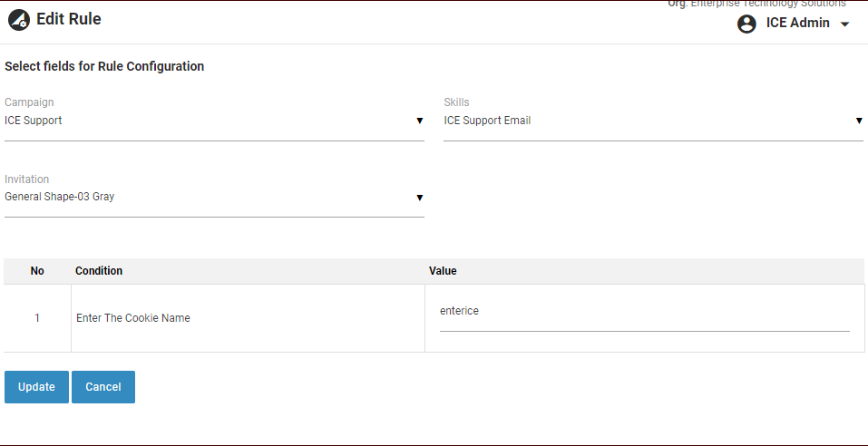The height and width of the screenshot is (446, 868).
Task: Click the No column header
Action: [x=37, y=271]
